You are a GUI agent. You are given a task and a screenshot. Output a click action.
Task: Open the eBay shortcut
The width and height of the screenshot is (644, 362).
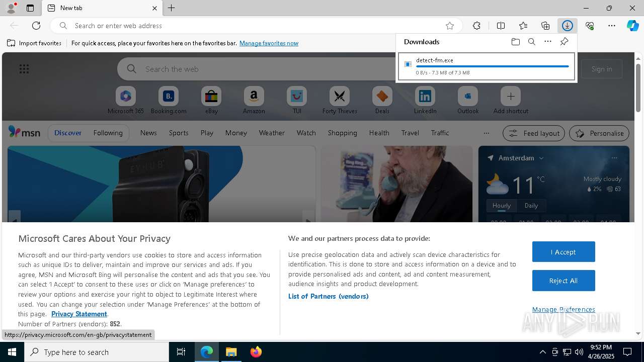coord(211,101)
